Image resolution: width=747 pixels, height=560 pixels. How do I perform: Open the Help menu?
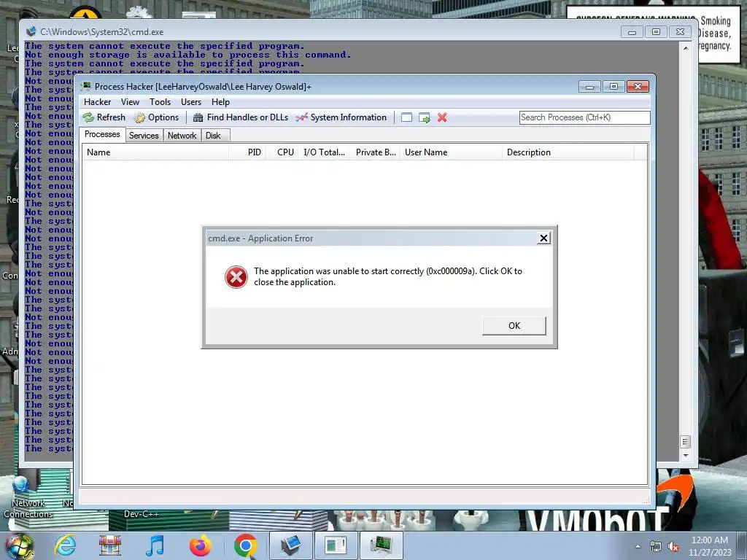[x=220, y=102]
